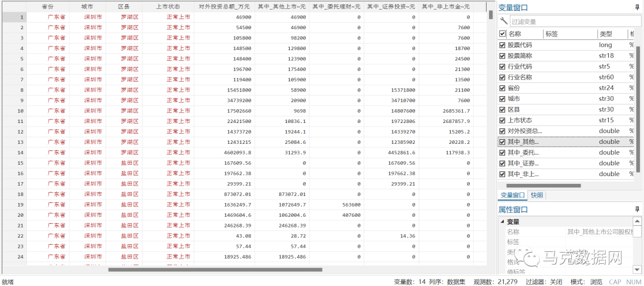Screen dimensions: 644x286
Task: Sort variables by 名称 column header
Action: point(515,34)
